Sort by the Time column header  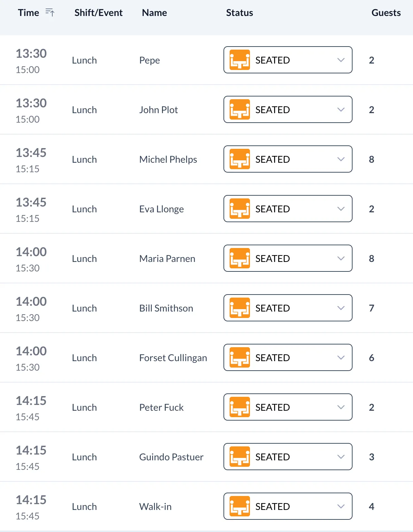click(29, 13)
